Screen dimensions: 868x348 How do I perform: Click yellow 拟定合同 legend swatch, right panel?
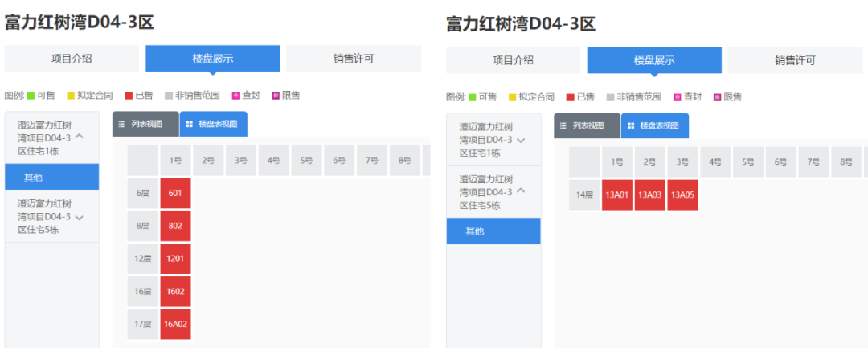click(513, 96)
